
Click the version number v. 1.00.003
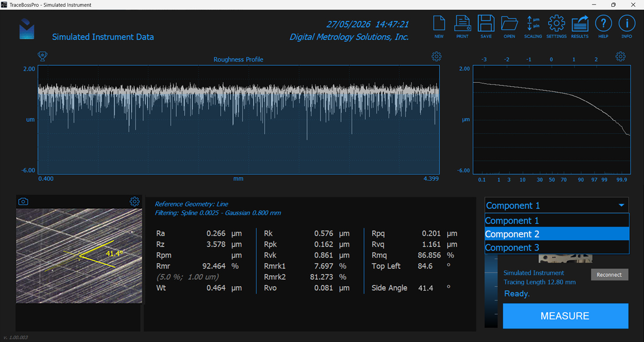click(x=16, y=338)
